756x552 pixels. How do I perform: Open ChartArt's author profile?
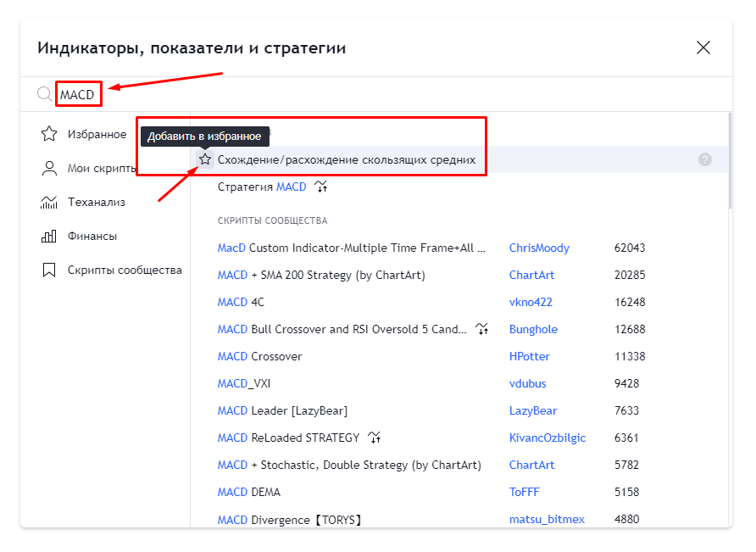click(532, 275)
